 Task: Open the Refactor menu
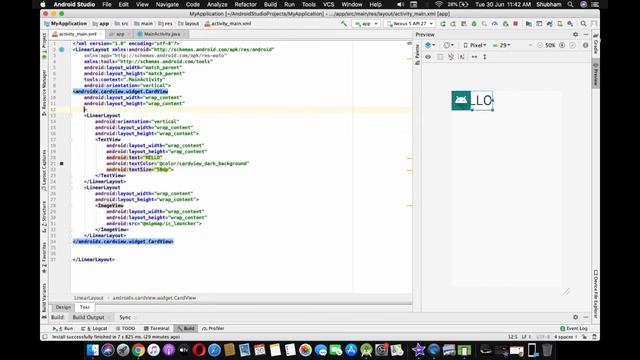(x=245, y=4)
